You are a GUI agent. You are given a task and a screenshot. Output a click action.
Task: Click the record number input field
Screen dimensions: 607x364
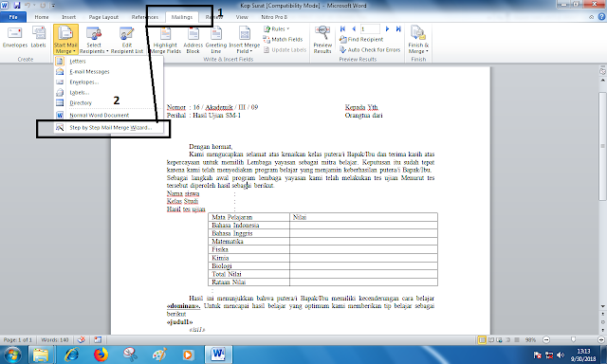tap(370, 29)
